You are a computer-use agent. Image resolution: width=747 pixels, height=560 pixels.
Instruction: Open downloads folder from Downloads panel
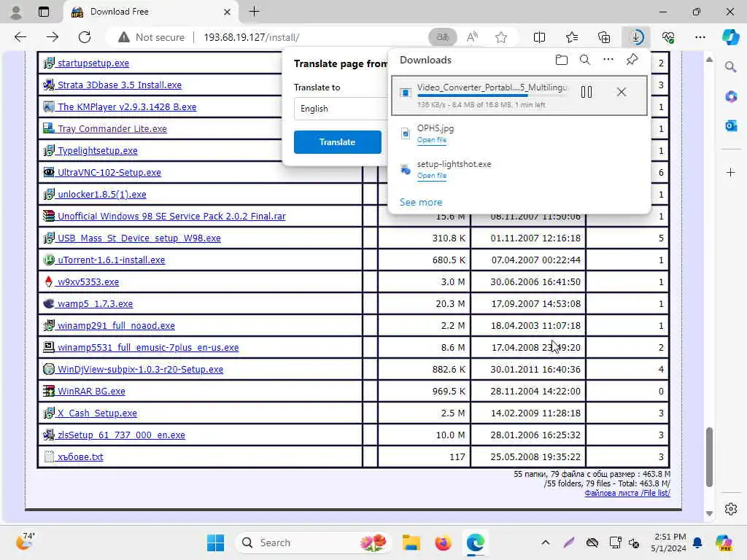point(562,60)
